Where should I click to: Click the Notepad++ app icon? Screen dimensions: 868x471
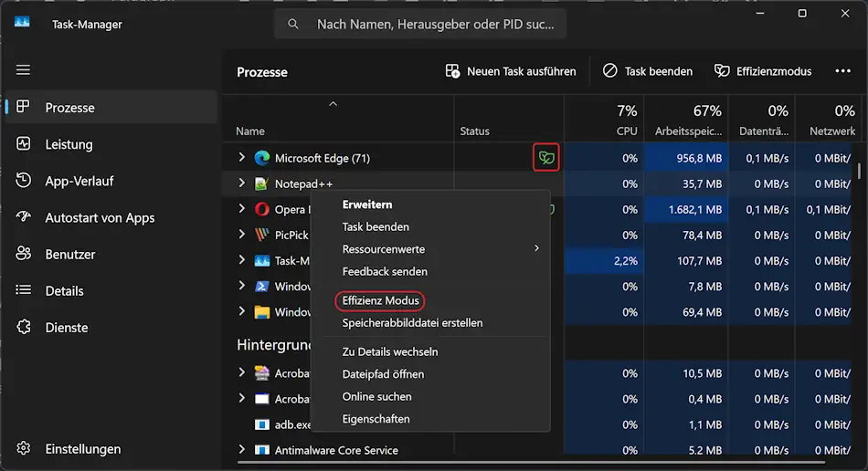pos(261,183)
